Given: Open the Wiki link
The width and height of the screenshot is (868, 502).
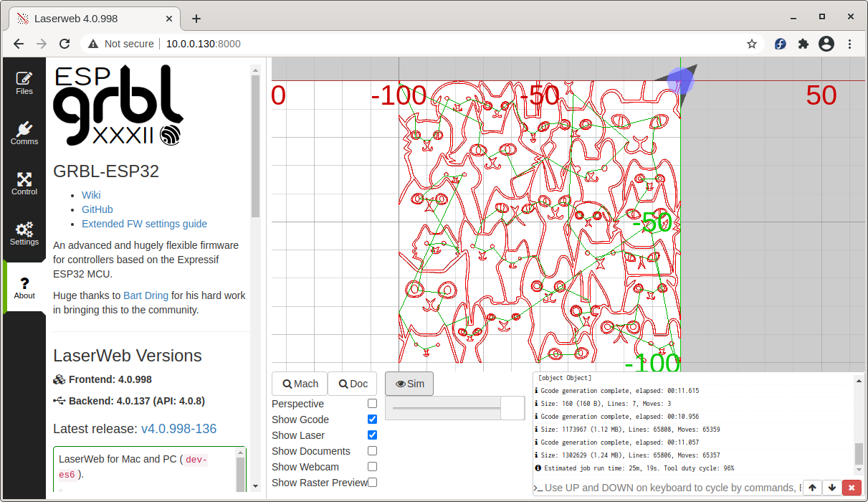Looking at the screenshot, I should pos(91,195).
